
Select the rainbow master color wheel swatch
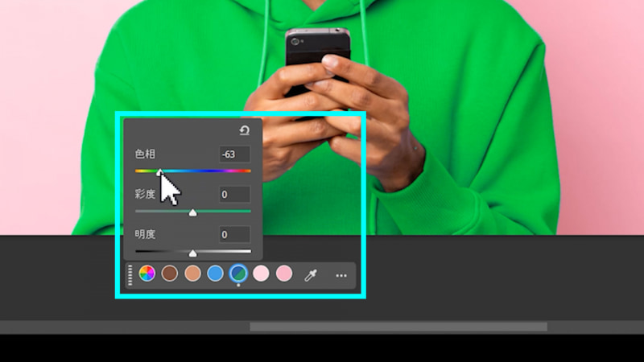(x=147, y=274)
